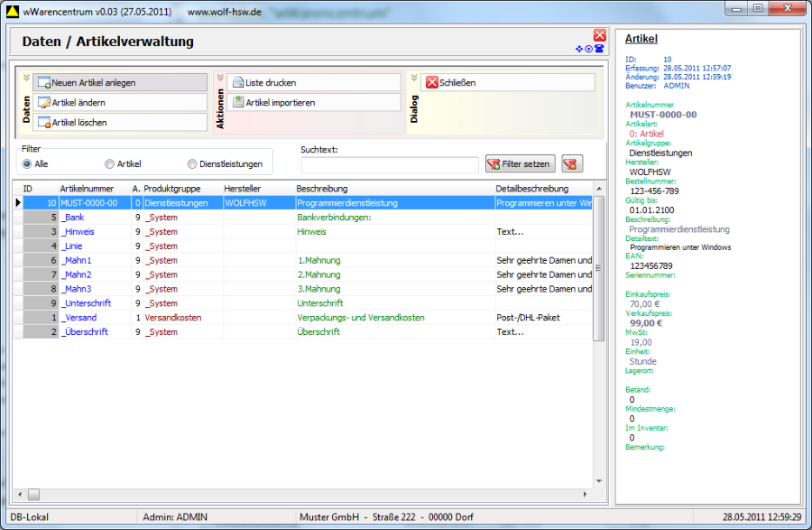The height and width of the screenshot is (530, 812).
Task: Select the Dienstleistungen filter radio button
Action: coord(192,164)
